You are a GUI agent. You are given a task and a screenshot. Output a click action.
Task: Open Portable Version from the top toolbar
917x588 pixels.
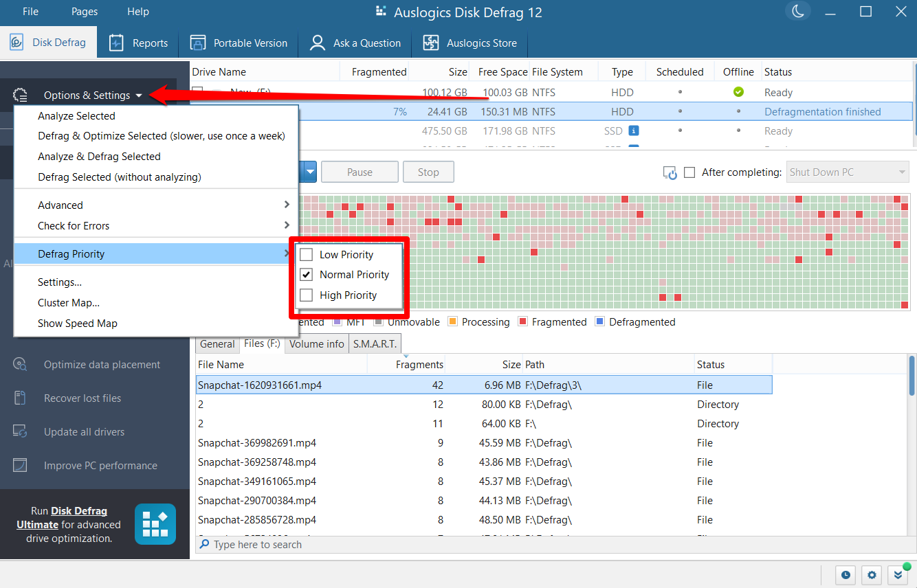(x=239, y=42)
